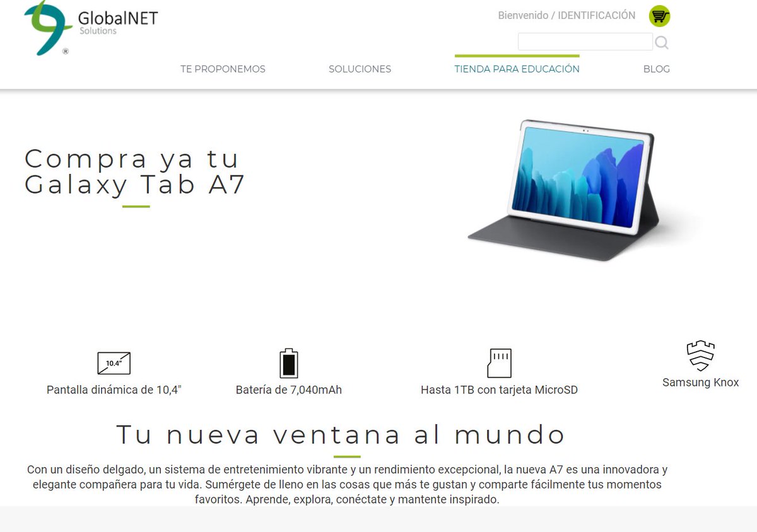The image size is (757, 532).
Task: Click the Samsung Knox shield icon
Action: (700, 356)
